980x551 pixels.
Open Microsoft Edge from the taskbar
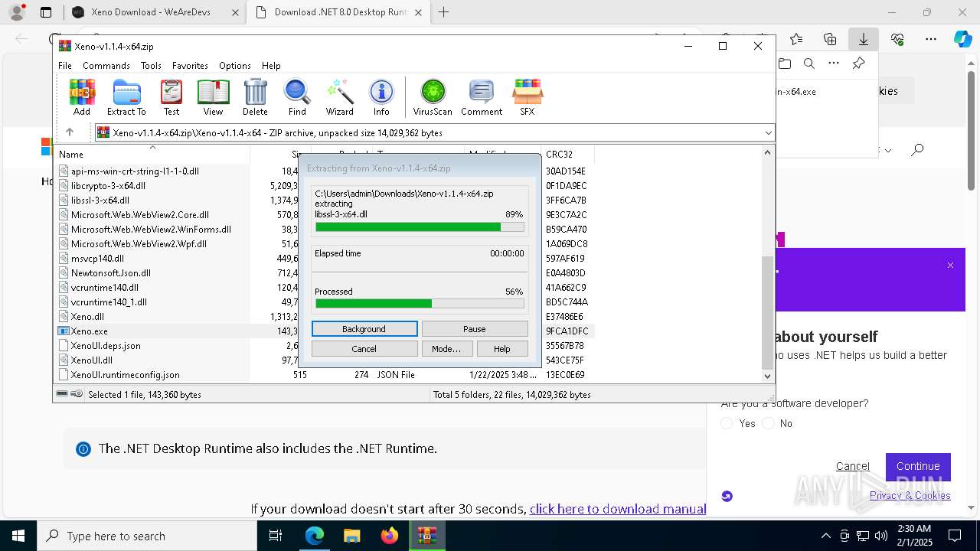click(315, 536)
